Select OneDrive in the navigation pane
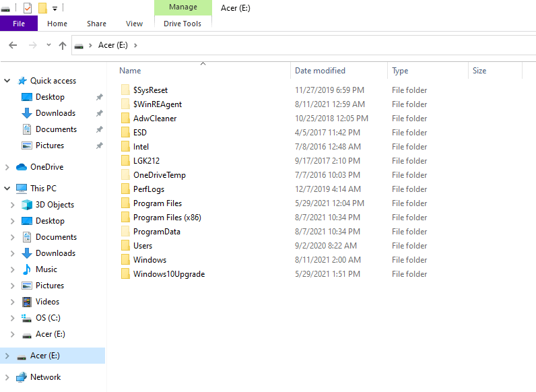The width and height of the screenshot is (536, 392). pyautogui.click(x=47, y=166)
